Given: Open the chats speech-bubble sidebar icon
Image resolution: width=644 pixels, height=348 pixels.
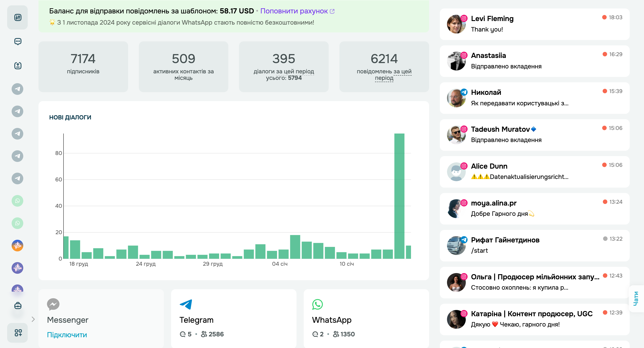Looking at the screenshot, I should point(17,41).
